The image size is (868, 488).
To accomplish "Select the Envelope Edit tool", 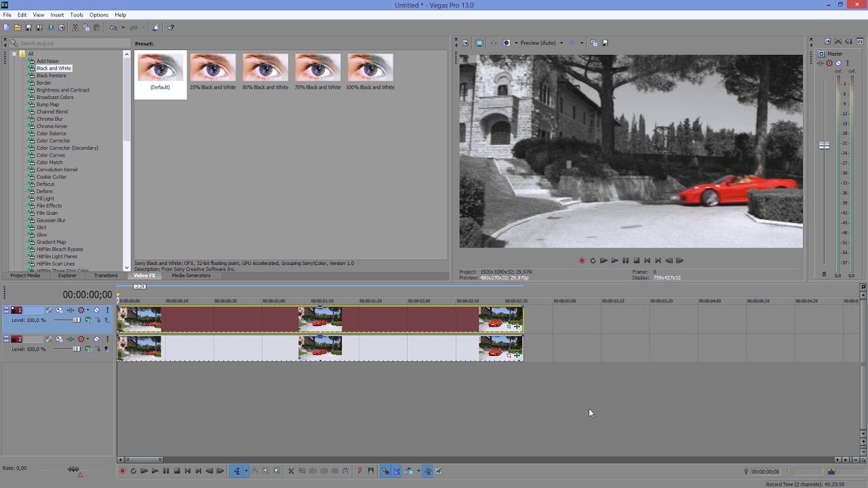I will point(255,471).
